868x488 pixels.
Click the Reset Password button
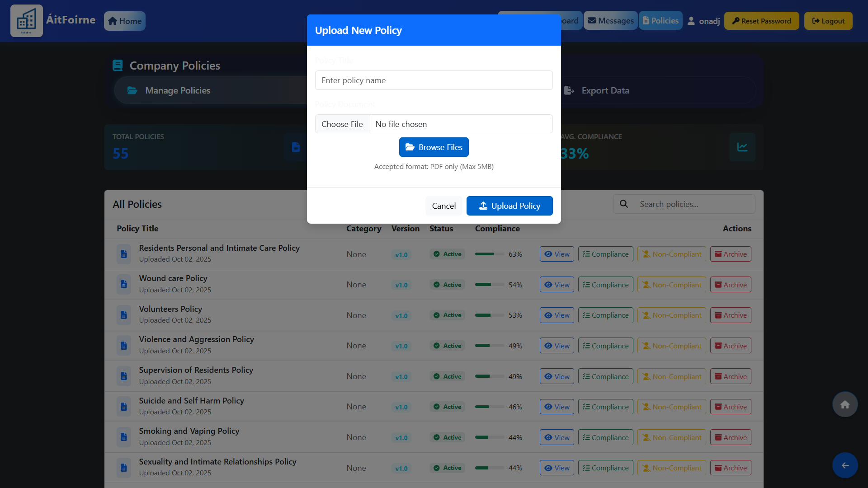[x=761, y=21]
